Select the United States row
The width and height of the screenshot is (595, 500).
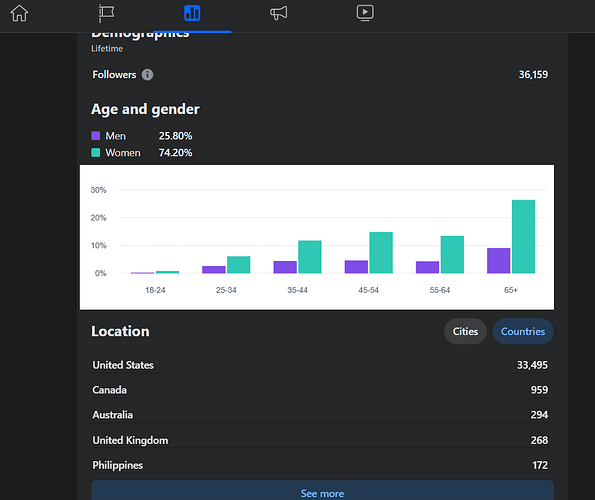(x=320, y=365)
